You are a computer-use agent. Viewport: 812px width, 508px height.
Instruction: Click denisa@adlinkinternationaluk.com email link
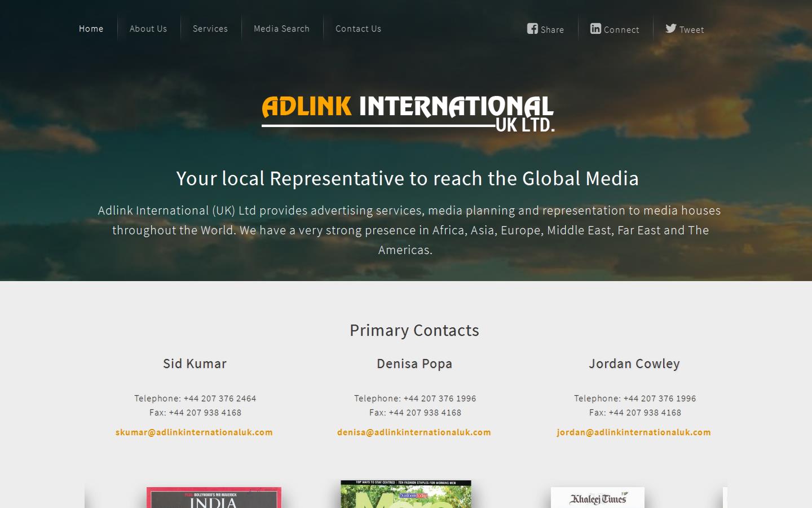(x=414, y=432)
